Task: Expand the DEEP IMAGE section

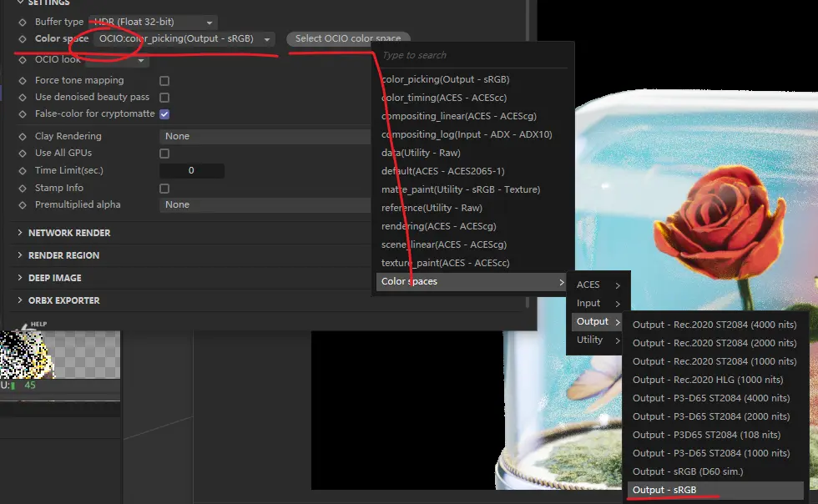Action: point(55,278)
